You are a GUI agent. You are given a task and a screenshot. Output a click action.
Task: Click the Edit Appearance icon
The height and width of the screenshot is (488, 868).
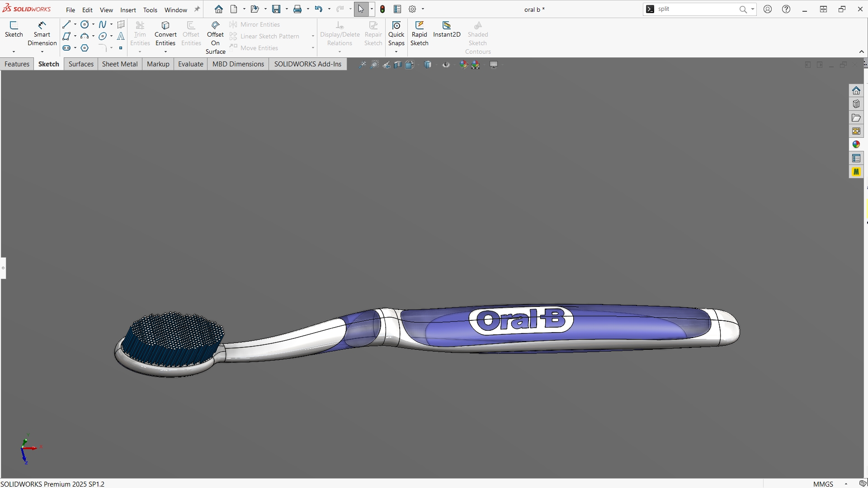click(x=463, y=65)
